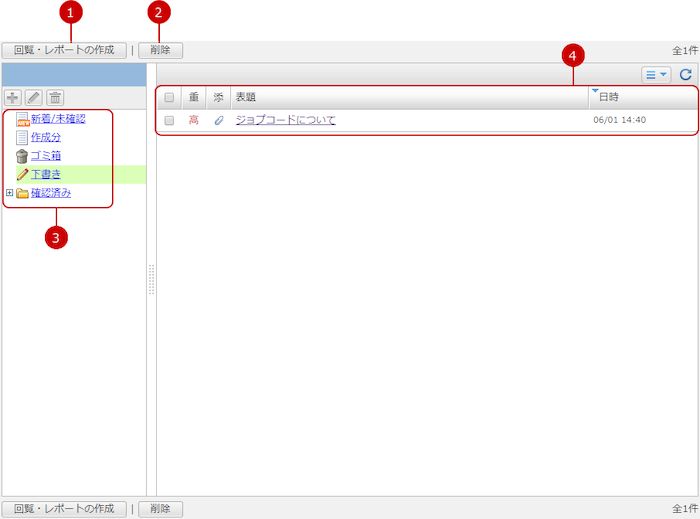
Task: Sort by the 重 importance column header
Action: 194,97
